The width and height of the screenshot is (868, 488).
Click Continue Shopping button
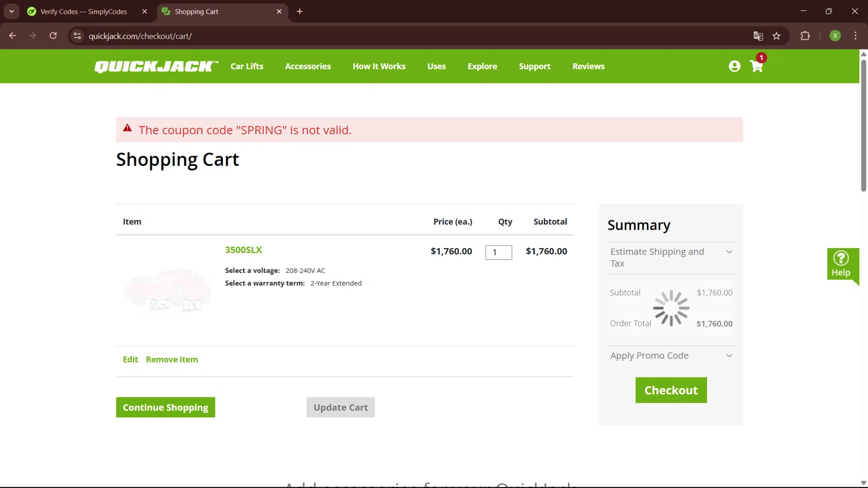(165, 407)
